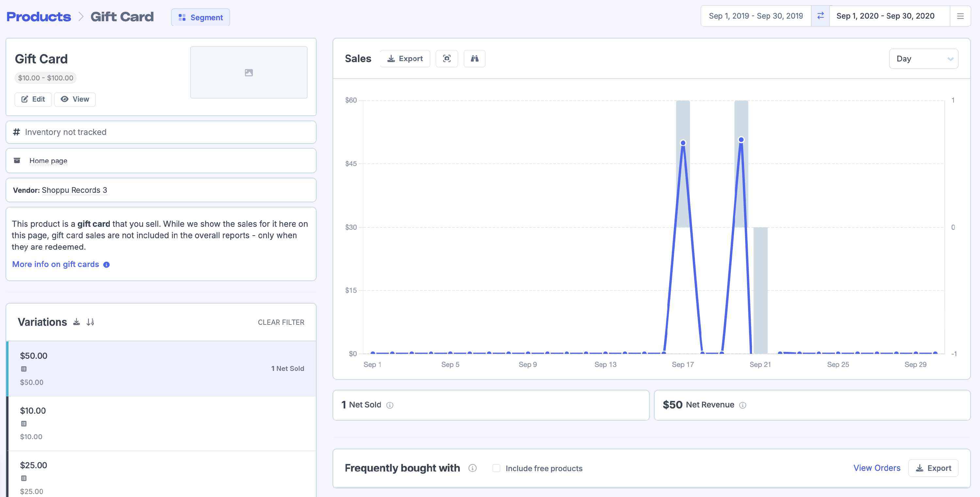Open the Sep 2019 comparison date range
980x497 pixels.
click(756, 16)
